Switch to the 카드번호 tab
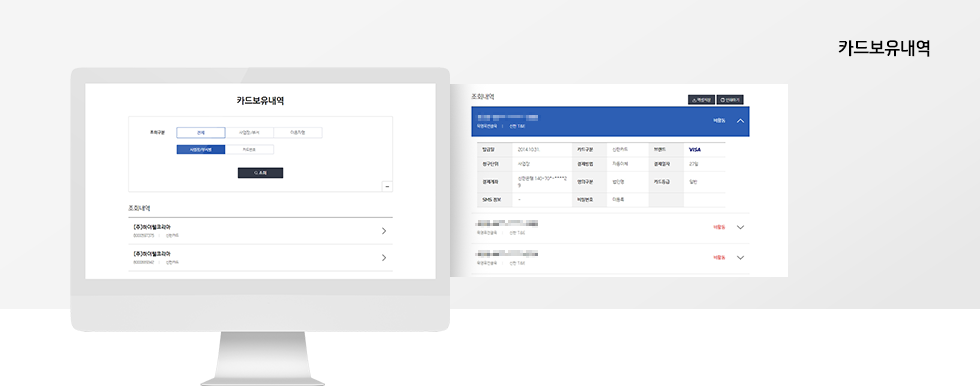 (249, 150)
